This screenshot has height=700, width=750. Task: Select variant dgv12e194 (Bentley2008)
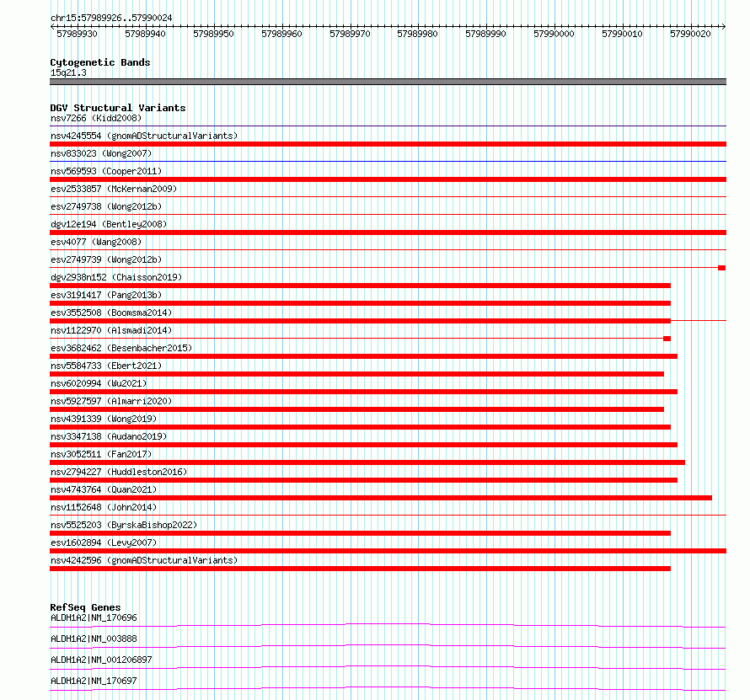pos(109,224)
